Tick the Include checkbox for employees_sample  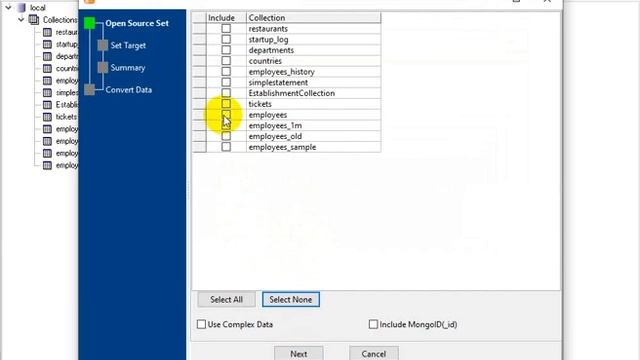226,147
